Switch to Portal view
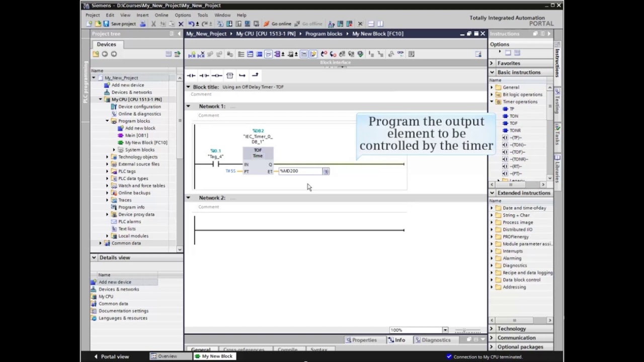 click(x=112, y=356)
